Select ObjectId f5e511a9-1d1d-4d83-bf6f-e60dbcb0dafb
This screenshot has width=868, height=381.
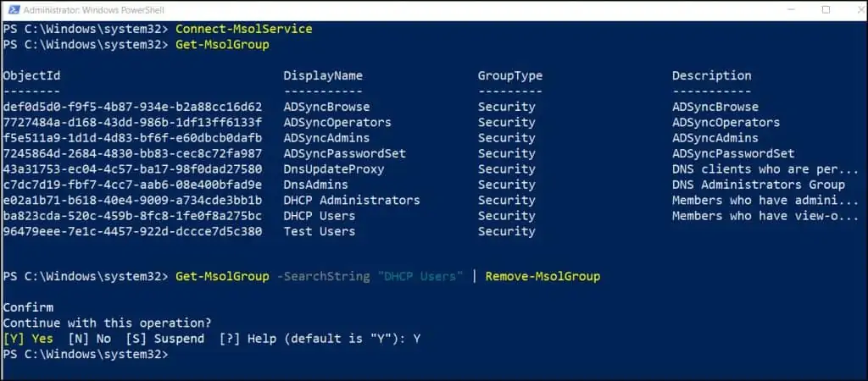(132, 138)
